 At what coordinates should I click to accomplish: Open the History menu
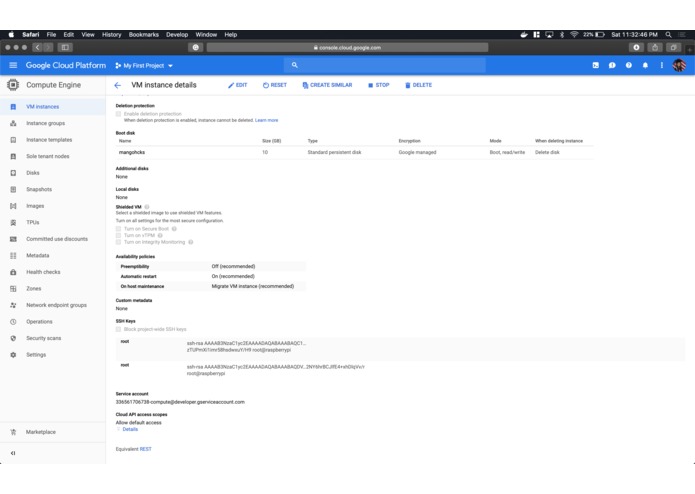111,35
